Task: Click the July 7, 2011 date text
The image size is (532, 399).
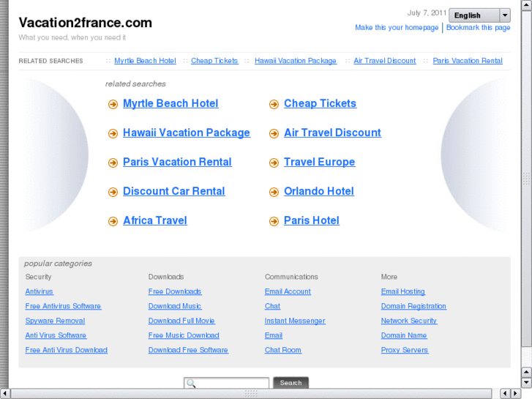Action: pos(427,13)
